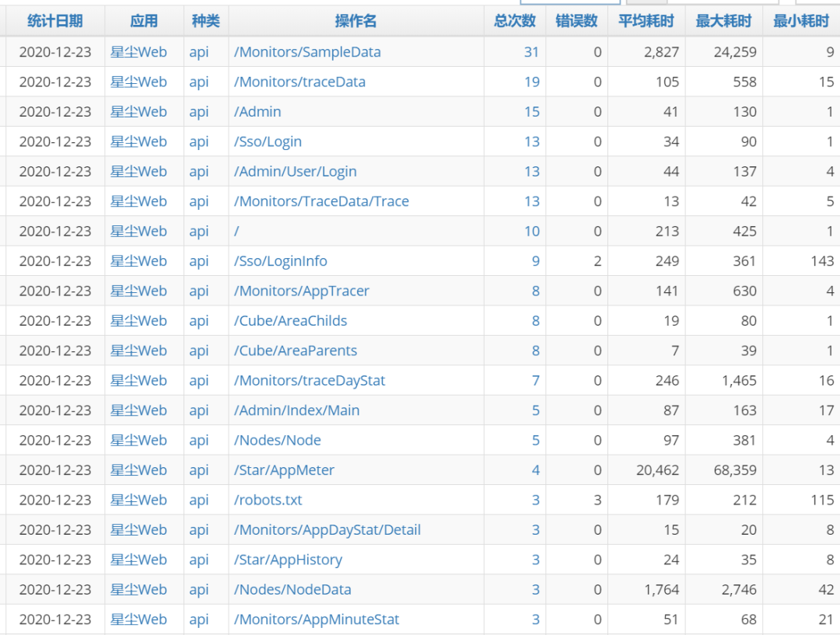The height and width of the screenshot is (635, 840).
Task: Open the /Admin/User/Login operation link
Action: pos(296,172)
